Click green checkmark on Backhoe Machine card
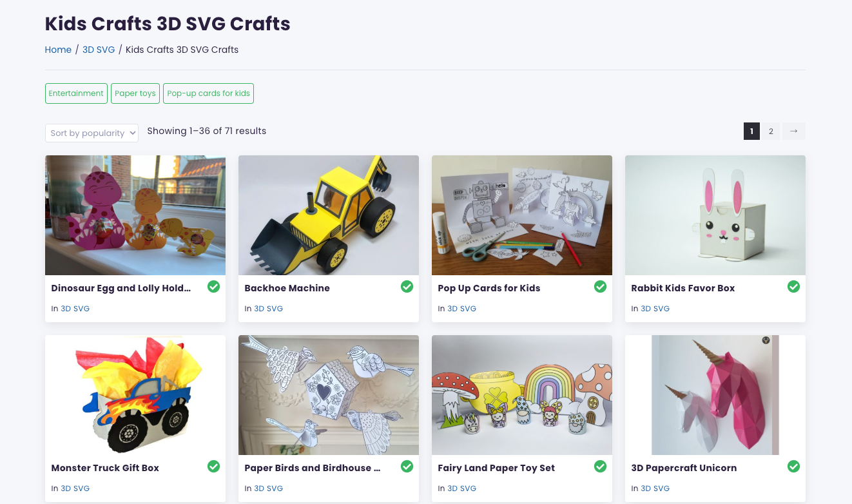The height and width of the screenshot is (504, 852). click(x=407, y=287)
